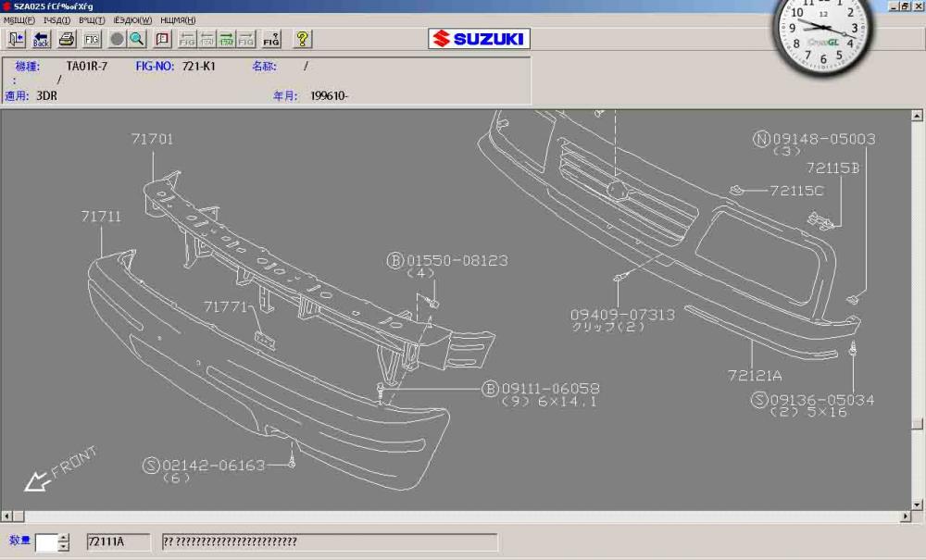Click the Back arrow toolbar button

pyautogui.click(x=41, y=39)
